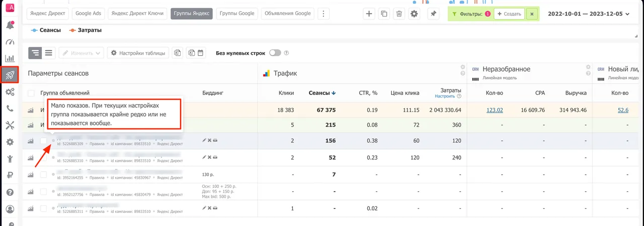This screenshot has width=644, height=226.
Task: Switch to the grouped tree view icon
Action: 35,53
